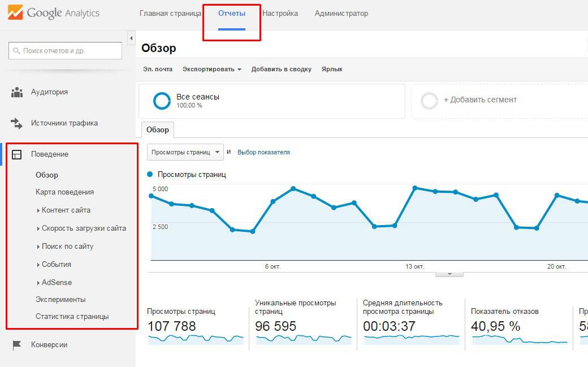Click the Просмотры страниц legend dot
Viewport: 588px width, 367px height.
[x=150, y=175]
